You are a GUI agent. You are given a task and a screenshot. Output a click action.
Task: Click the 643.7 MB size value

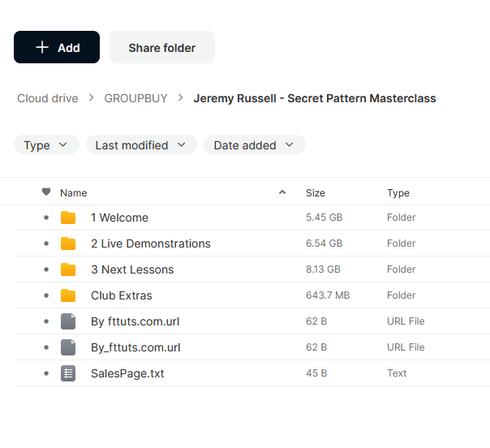tap(328, 295)
